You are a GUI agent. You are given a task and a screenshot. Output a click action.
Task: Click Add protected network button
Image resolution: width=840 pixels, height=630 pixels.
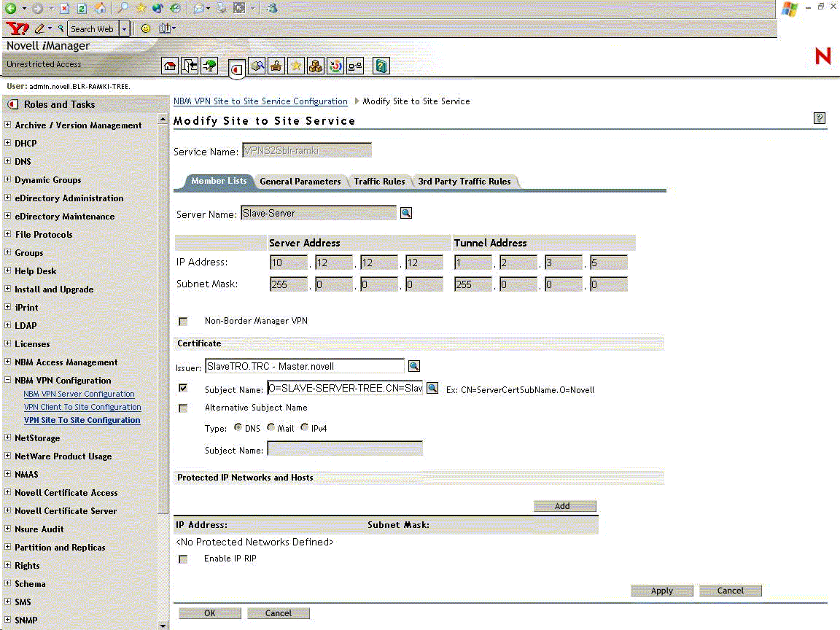[564, 506]
